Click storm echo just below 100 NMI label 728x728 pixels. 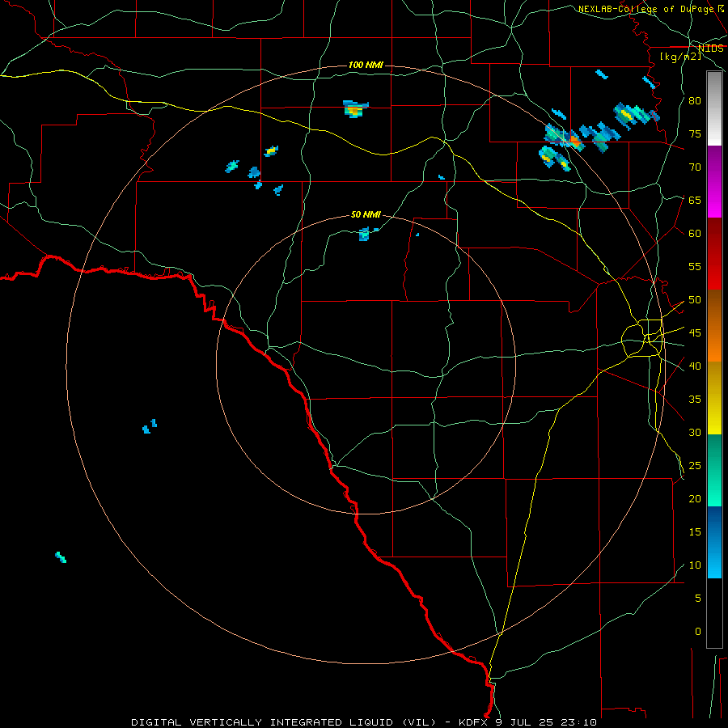(x=356, y=109)
